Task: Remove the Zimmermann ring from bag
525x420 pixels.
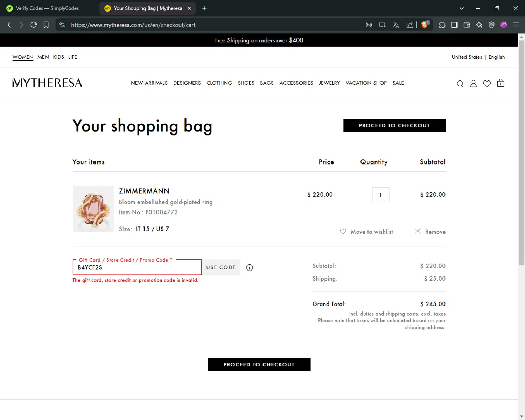Action: click(x=430, y=232)
